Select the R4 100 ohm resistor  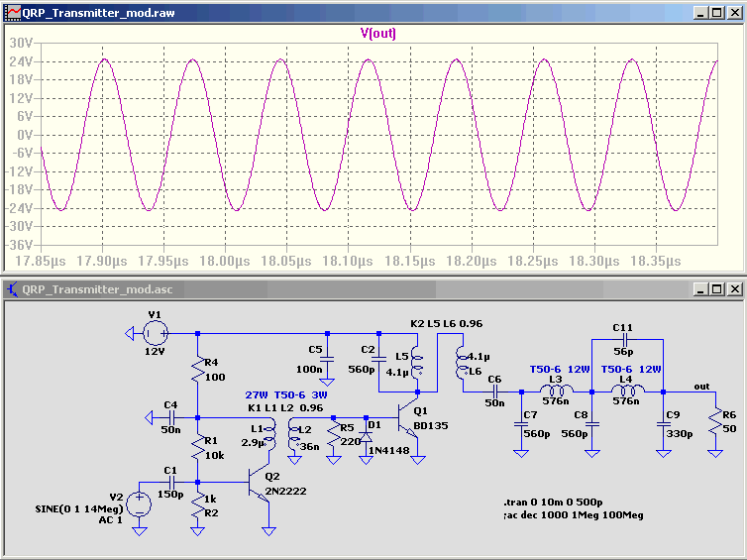tap(198, 370)
